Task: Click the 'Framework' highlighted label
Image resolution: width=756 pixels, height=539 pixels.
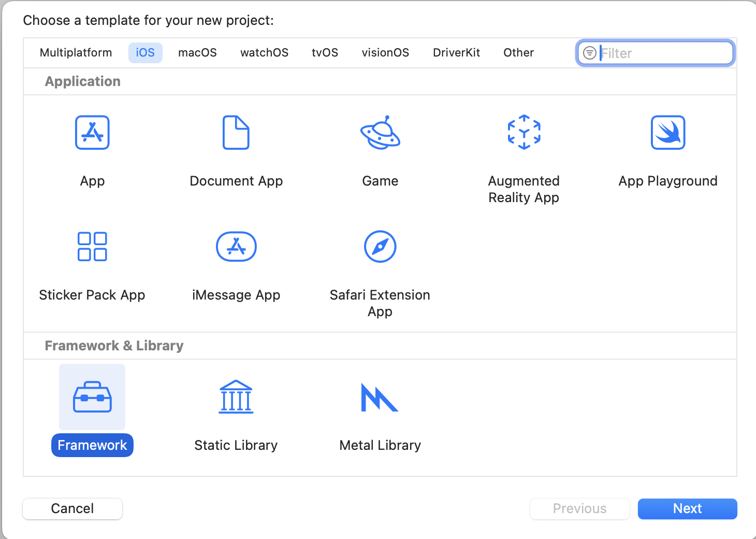Action: pos(92,445)
